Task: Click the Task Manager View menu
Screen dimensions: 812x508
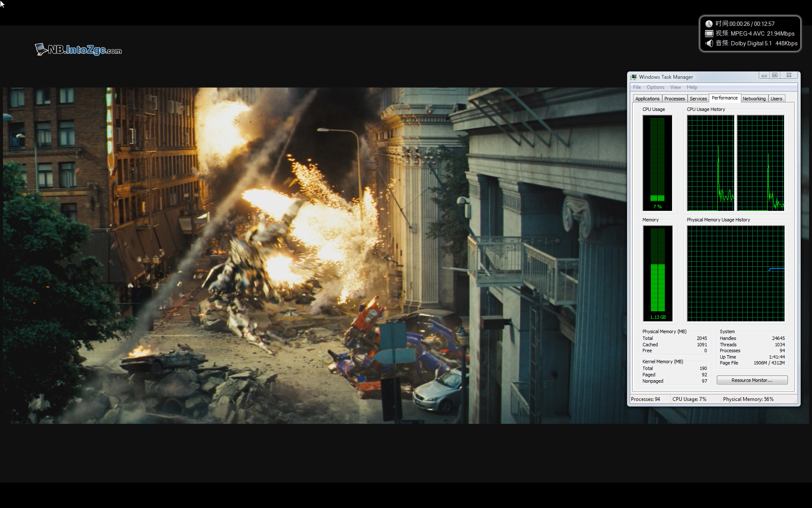Action: 675,87
